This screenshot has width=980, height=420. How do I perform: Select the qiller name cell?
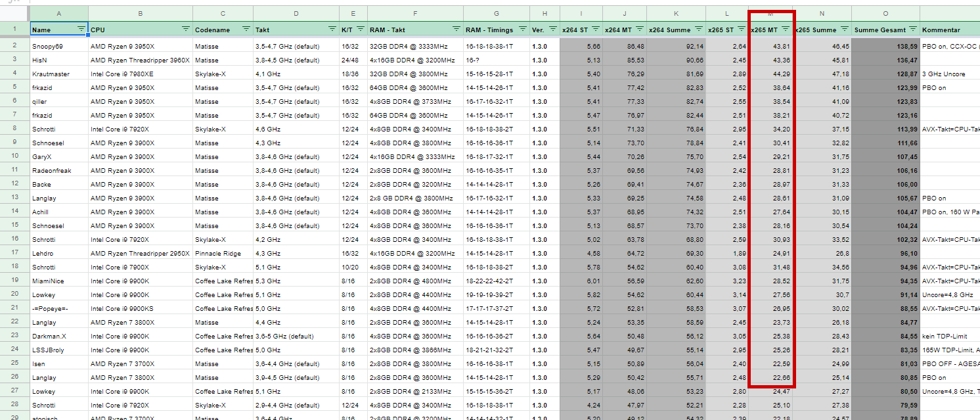point(59,101)
